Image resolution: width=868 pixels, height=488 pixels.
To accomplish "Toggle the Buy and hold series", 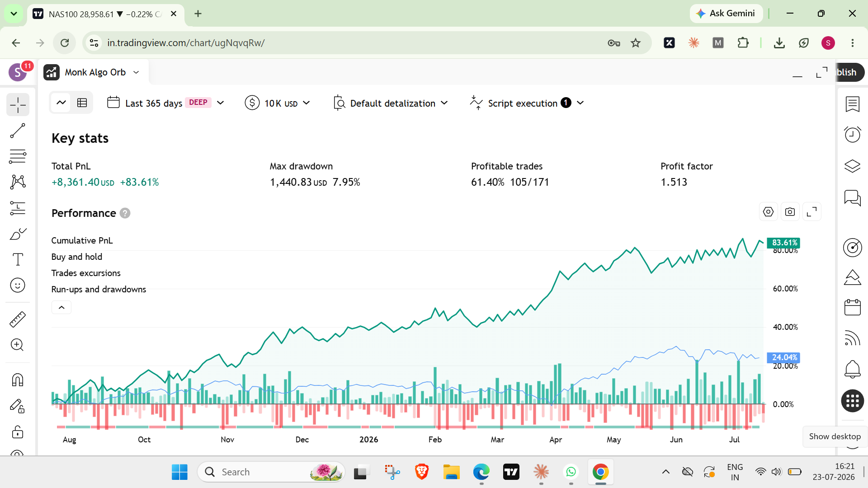I will click(x=77, y=257).
